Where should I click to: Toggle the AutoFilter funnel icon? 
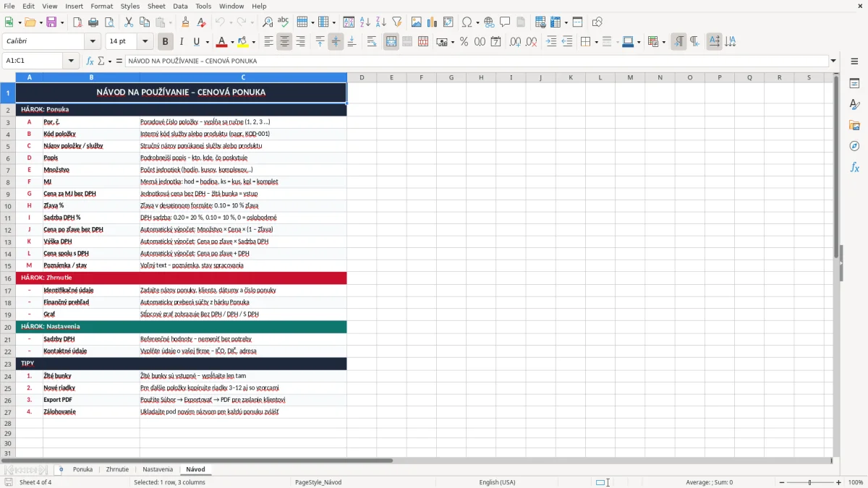point(397,22)
